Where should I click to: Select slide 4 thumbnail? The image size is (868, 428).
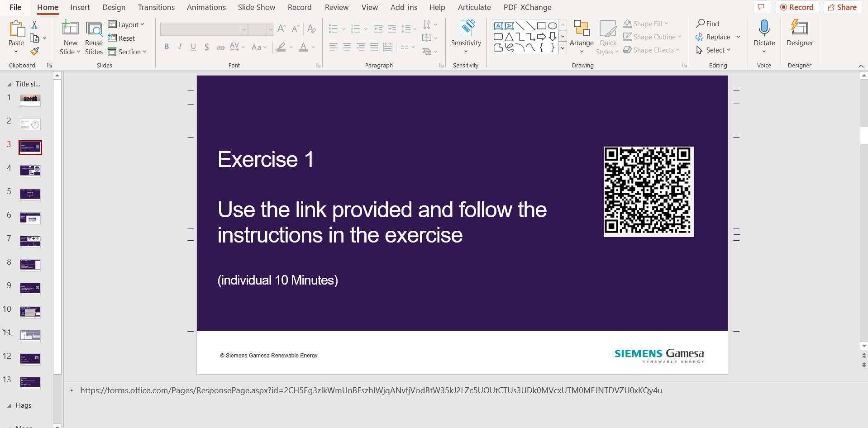coord(30,171)
